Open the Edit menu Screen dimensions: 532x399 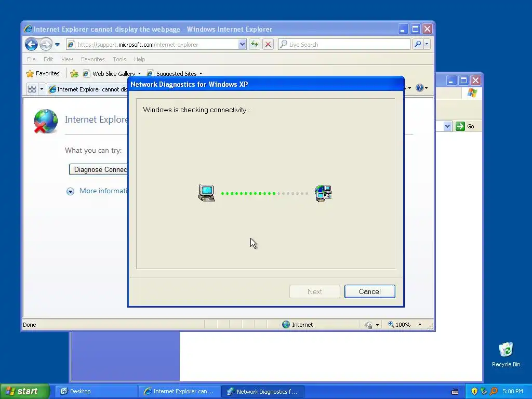pyautogui.click(x=48, y=59)
